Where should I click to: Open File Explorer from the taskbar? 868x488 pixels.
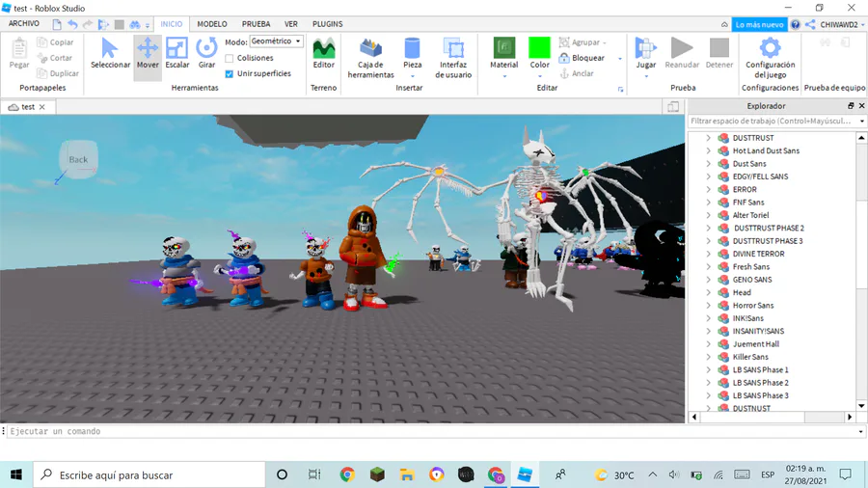pos(407,474)
